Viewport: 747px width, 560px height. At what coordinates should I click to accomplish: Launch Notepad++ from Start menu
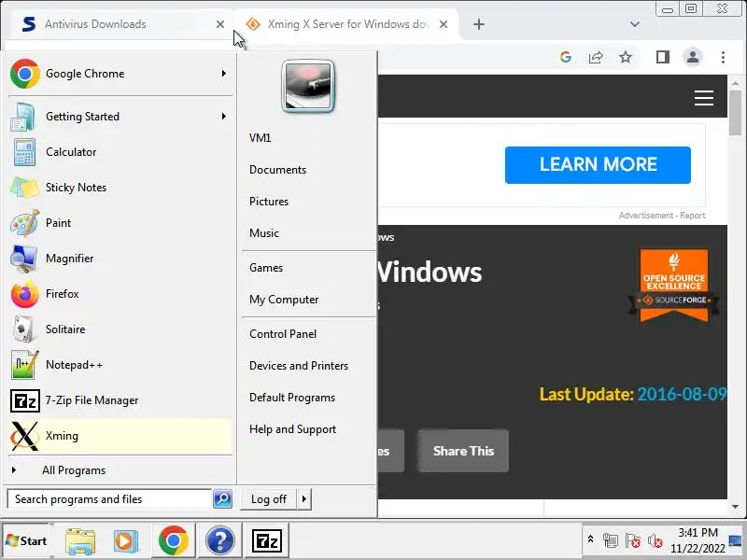(120, 365)
